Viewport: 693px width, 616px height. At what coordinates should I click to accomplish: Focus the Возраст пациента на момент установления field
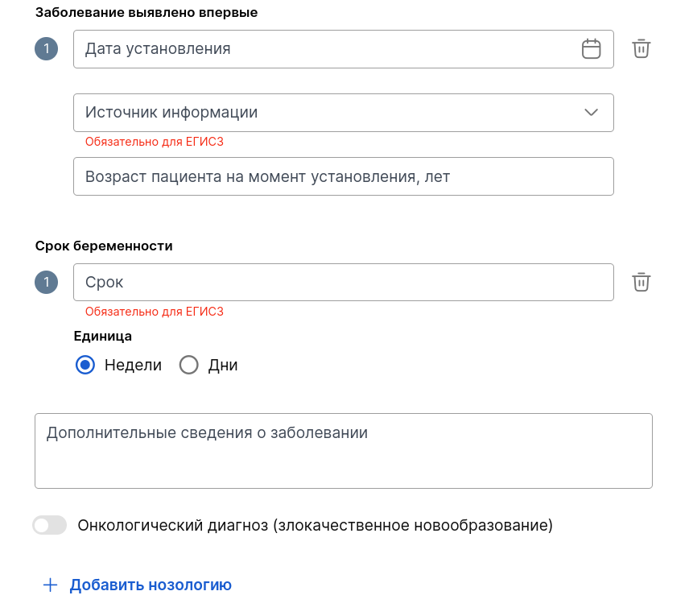pyautogui.click(x=344, y=176)
